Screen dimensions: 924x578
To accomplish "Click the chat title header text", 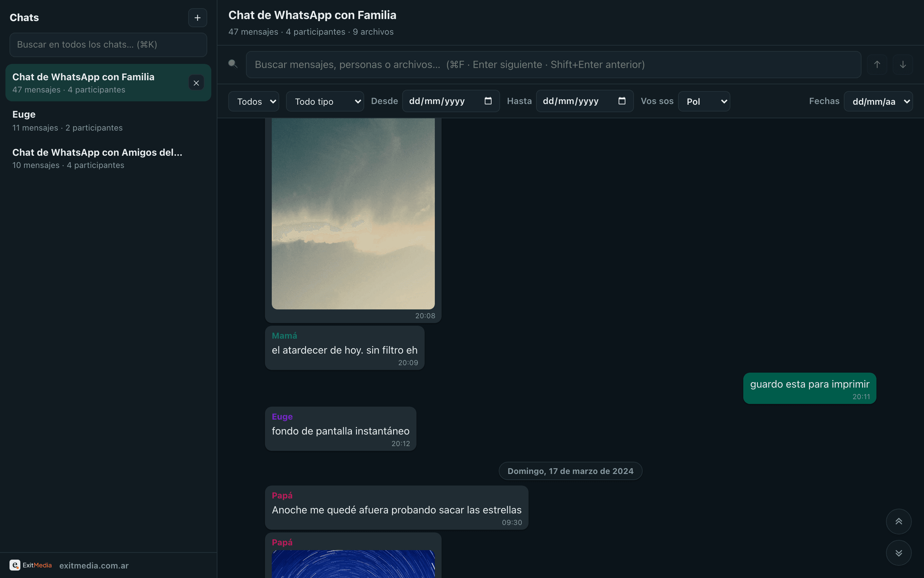I will (x=312, y=15).
